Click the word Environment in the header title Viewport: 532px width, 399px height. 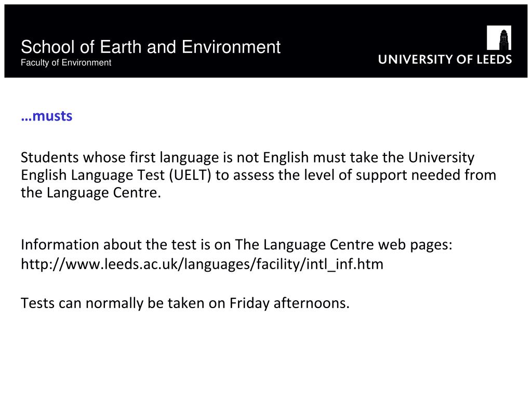click(x=231, y=47)
